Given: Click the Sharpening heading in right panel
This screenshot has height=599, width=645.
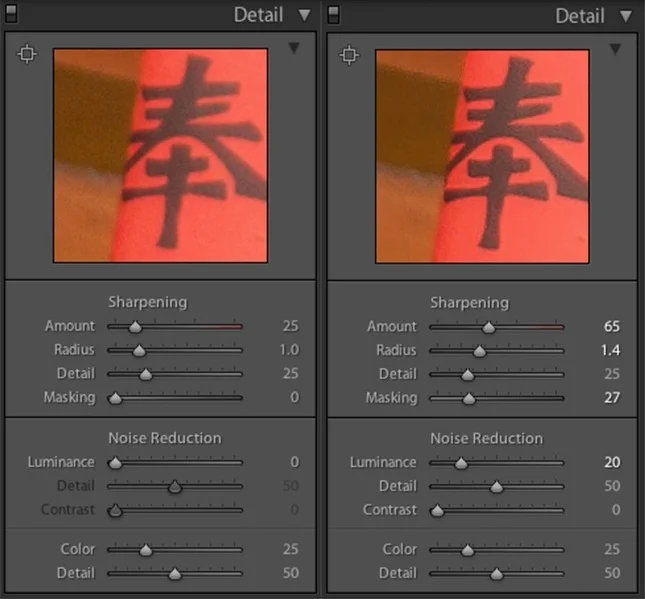Looking at the screenshot, I should (469, 303).
